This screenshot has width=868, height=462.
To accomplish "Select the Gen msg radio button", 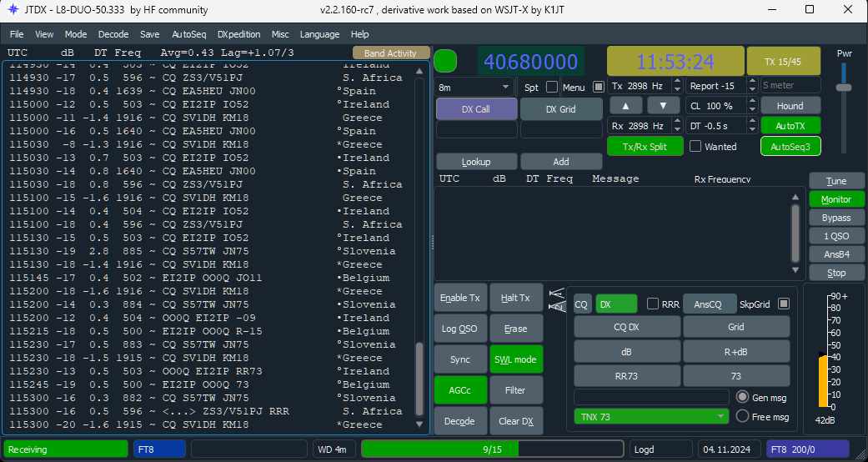I will coord(742,397).
